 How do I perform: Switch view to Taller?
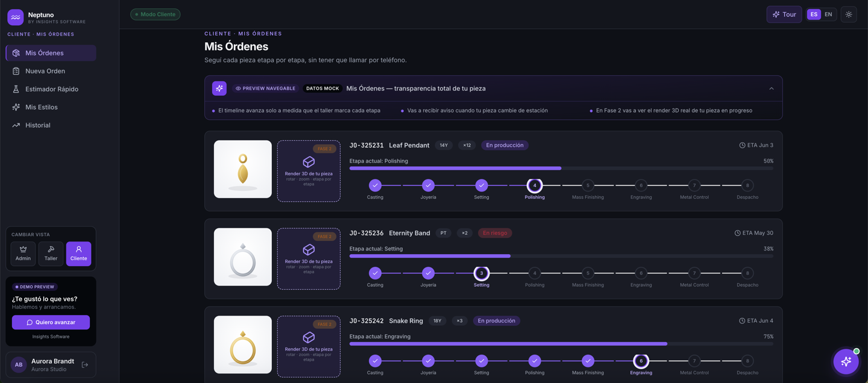[x=51, y=254]
